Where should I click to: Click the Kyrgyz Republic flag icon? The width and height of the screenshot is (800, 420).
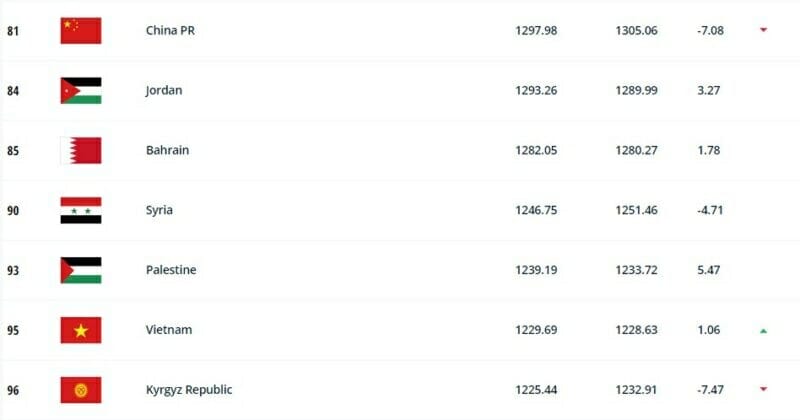click(81, 389)
